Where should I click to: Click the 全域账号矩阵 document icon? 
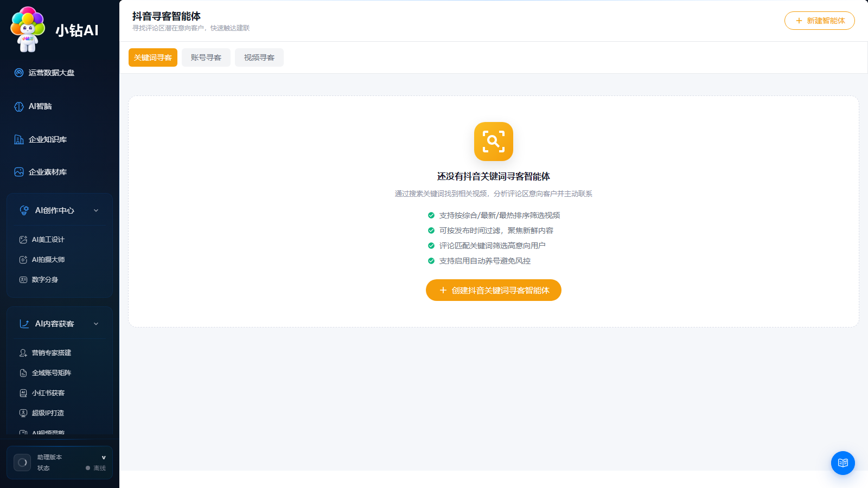pyautogui.click(x=23, y=373)
